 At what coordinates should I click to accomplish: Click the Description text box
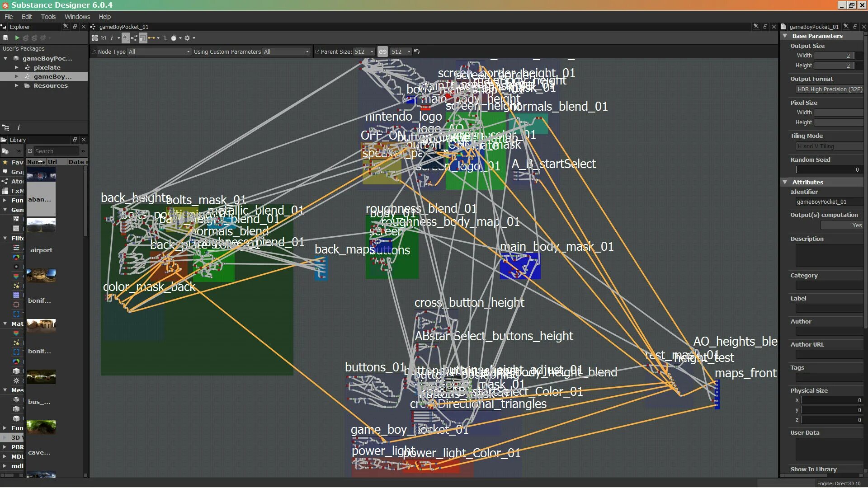click(830, 256)
